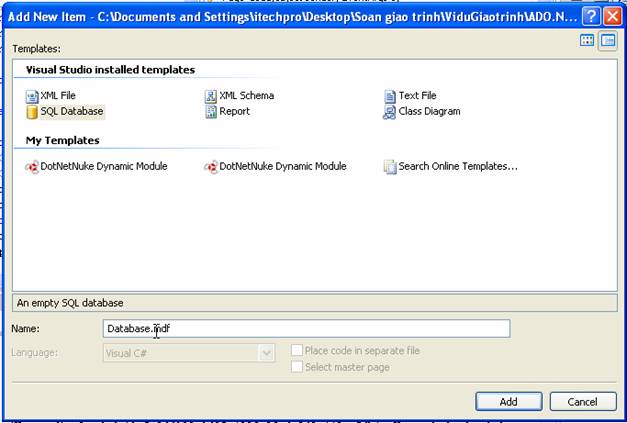This screenshot has height=423, width=627.
Task: Choose the SQL Database template icon
Action: [x=32, y=112]
